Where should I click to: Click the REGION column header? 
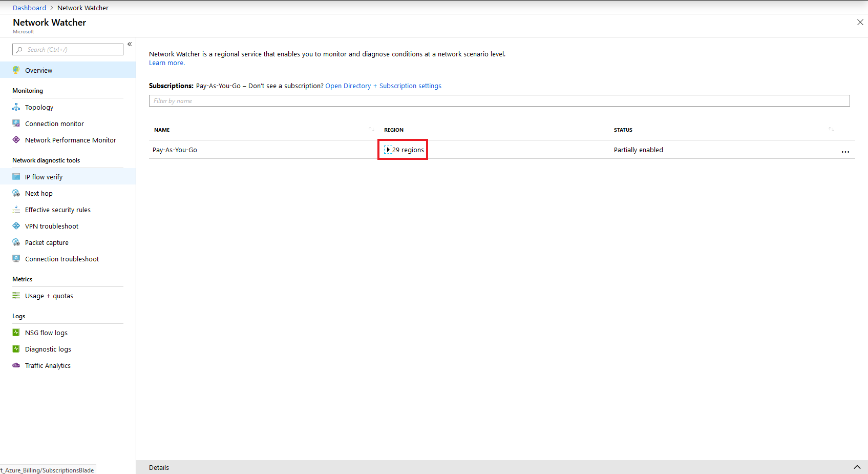(x=394, y=130)
